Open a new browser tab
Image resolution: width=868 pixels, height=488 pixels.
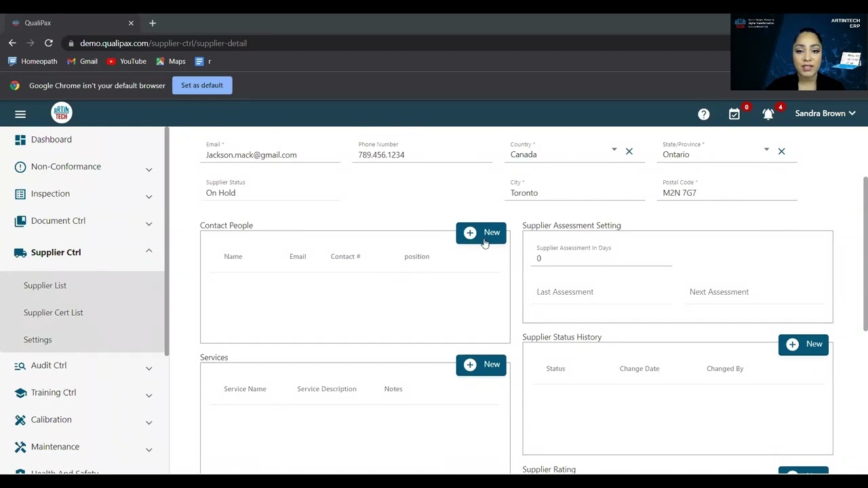[153, 23]
